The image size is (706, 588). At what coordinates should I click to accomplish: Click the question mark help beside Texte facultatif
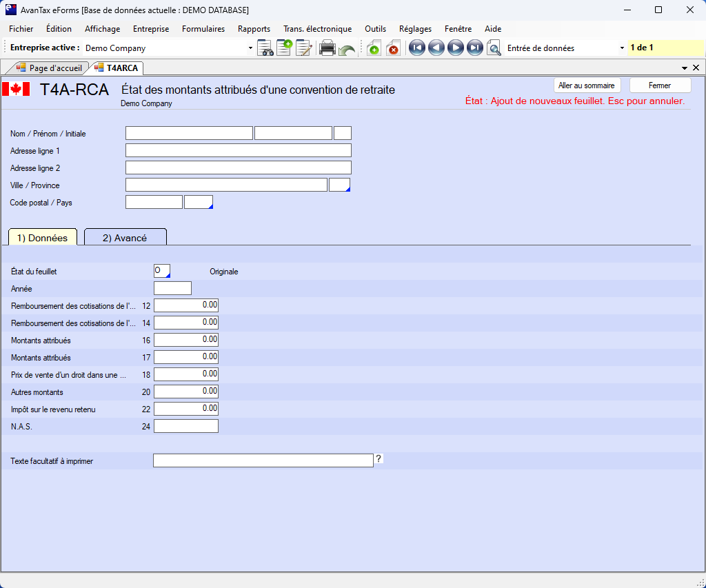(379, 458)
